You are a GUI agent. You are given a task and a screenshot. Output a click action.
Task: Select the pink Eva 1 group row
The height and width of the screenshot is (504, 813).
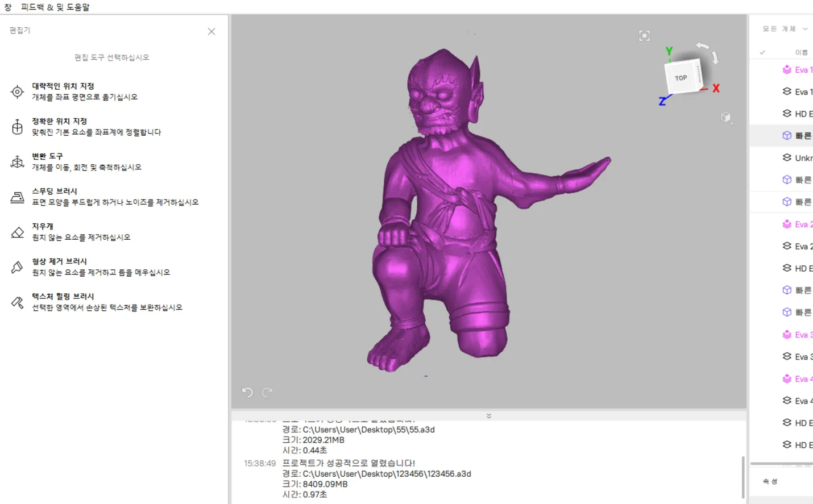coord(781,70)
